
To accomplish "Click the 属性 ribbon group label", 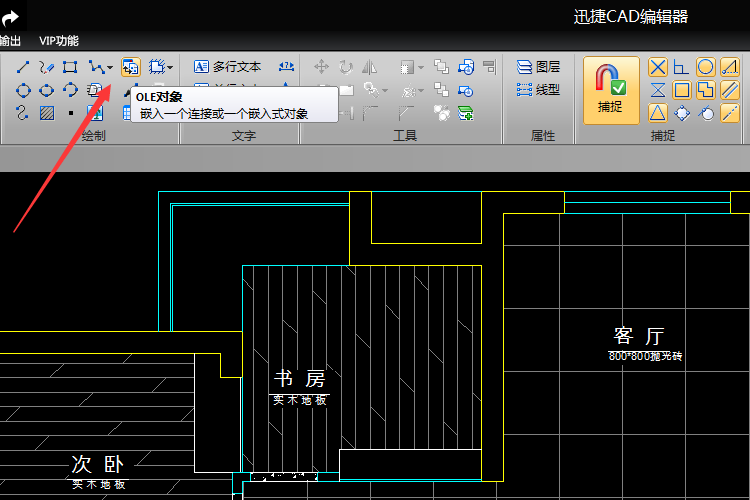I will click(x=543, y=136).
